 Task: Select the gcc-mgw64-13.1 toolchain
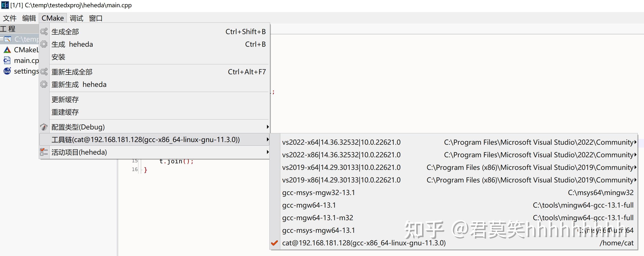[309, 205]
